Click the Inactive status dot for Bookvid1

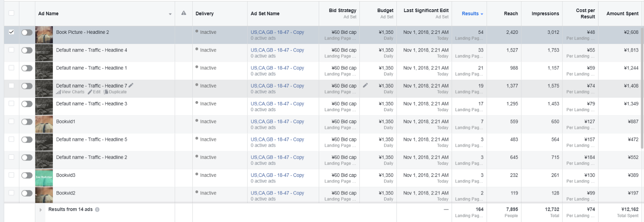[x=197, y=120]
